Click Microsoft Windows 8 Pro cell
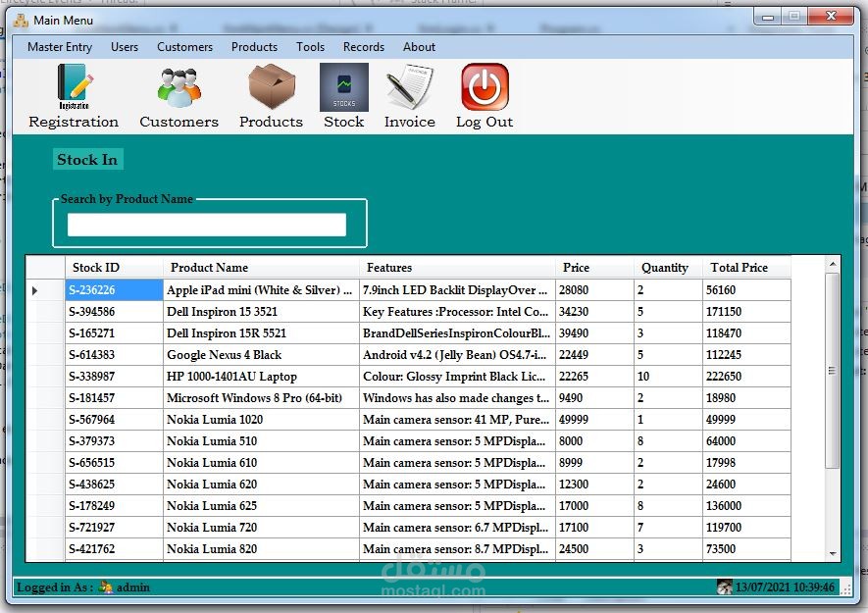 click(x=261, y=398)
